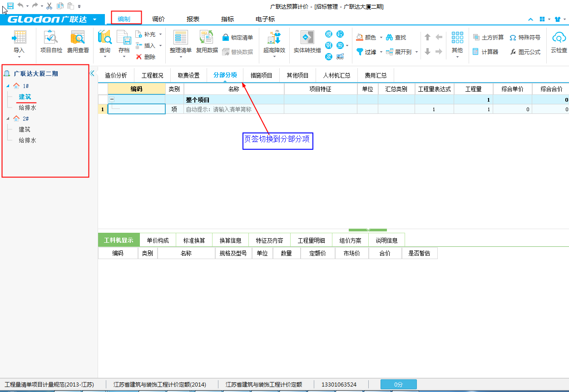
Task: Click the 查找 binoculars find icon
Action: pos(396,38)
